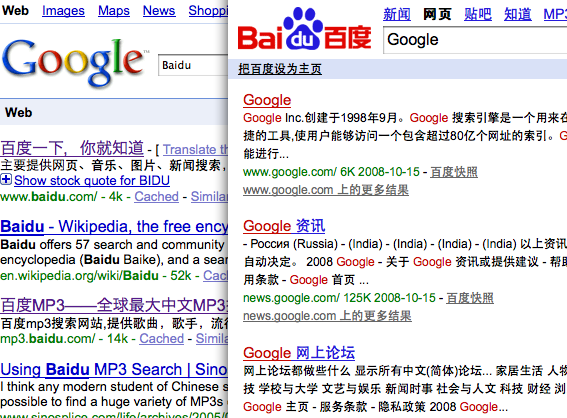Click the Baidu search field containing Google
Viewport: 567px width, 418px height.
475,40
